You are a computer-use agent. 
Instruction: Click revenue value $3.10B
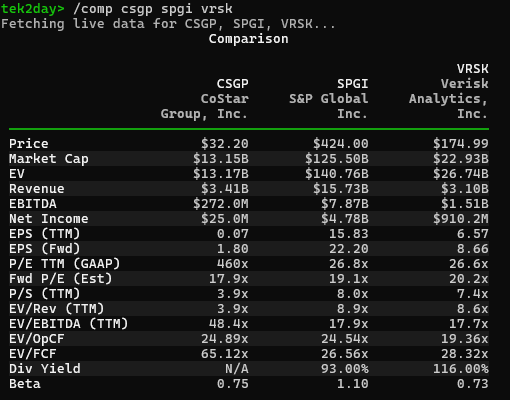464,189
